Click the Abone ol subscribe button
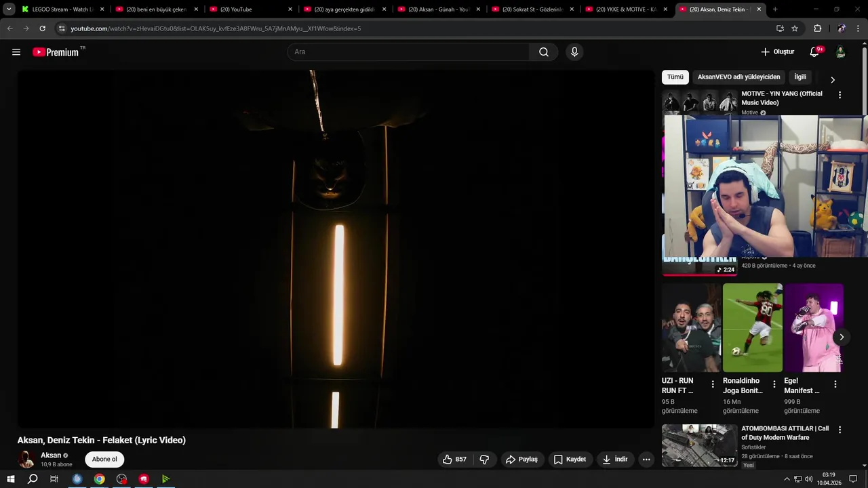 [104, 460]
